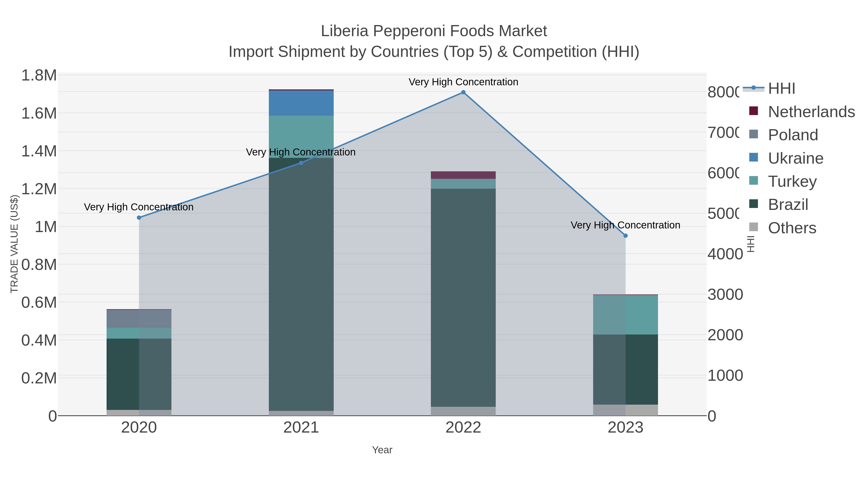Select the Brazil segment of the 2020 bar

(x=139, y=374)
